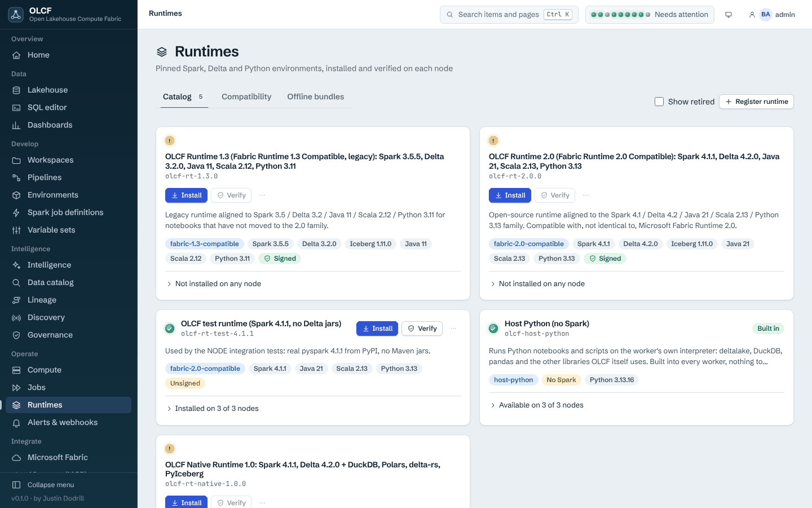
Task: Click green check icon on Host Python card
Action: (493, 329)
